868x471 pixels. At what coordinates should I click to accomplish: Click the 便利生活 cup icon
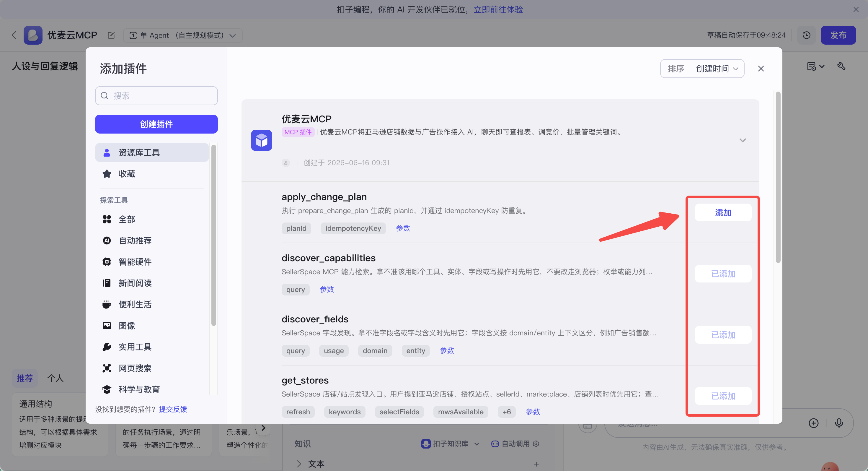(107, 304)
